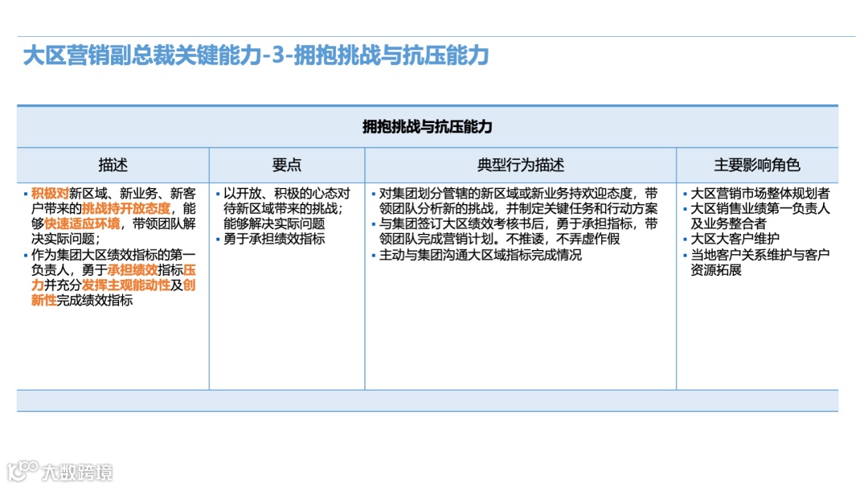Click the orange text 发挥主观能动性
The width and height of the screenshot is (868, 488).
(x=126, y=285)
